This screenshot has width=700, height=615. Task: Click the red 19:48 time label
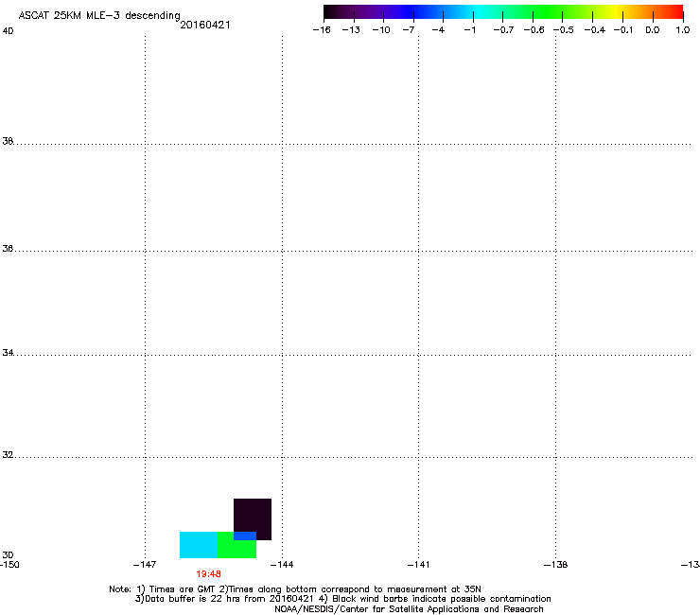[x=208, y=574]
